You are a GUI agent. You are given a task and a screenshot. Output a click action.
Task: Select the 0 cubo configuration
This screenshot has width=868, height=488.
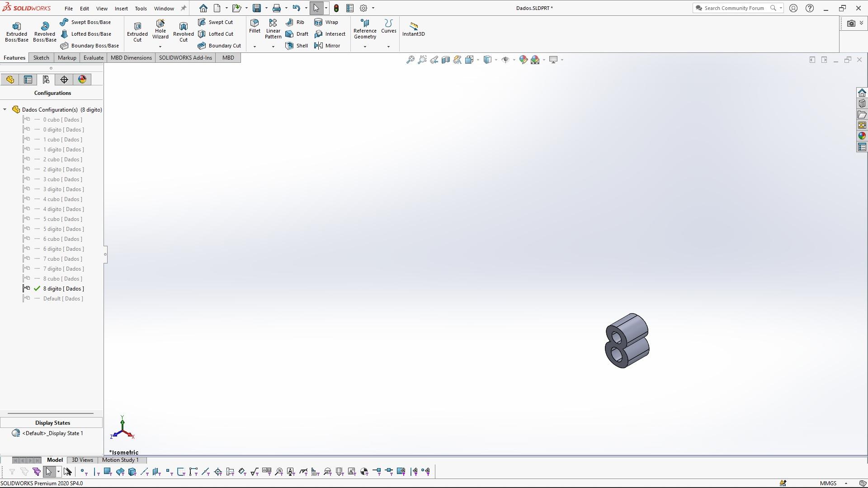(x=63, y=120)
